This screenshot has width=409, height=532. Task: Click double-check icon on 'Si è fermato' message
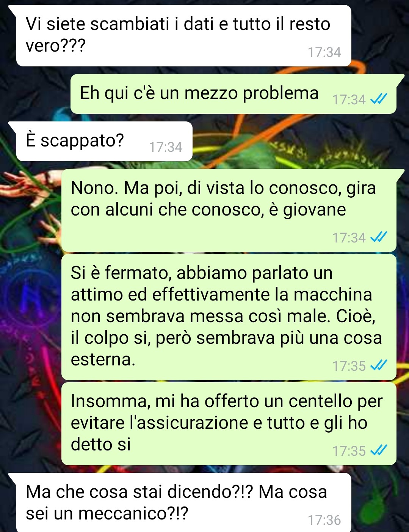click(378, 366)
